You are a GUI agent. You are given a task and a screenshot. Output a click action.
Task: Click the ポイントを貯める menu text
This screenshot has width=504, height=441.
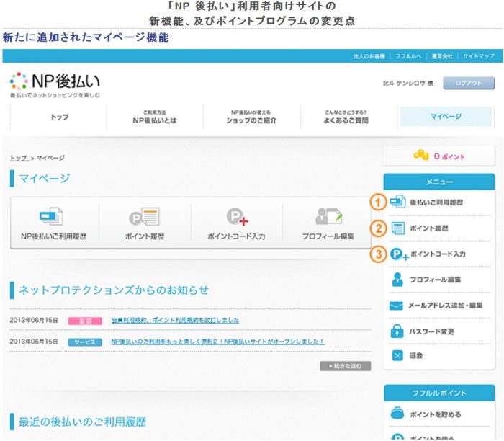(436, 415)
